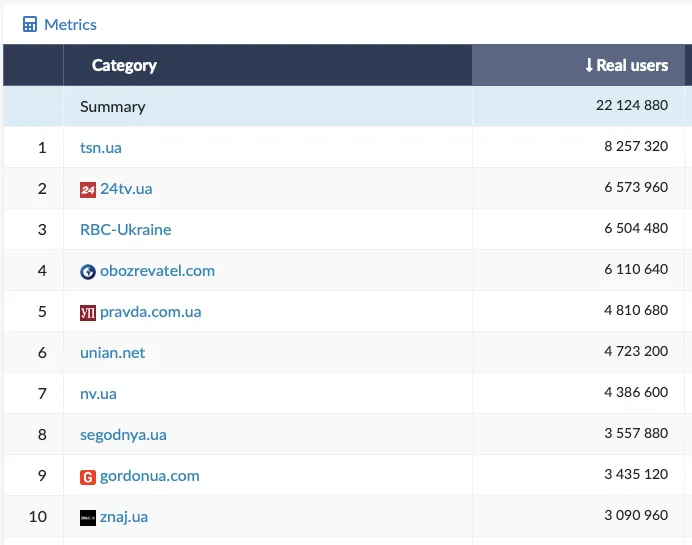Screen dimensions: 692x545
Task: Click the znaj.ua black logo icon
Action: click(x=88, y=517)
